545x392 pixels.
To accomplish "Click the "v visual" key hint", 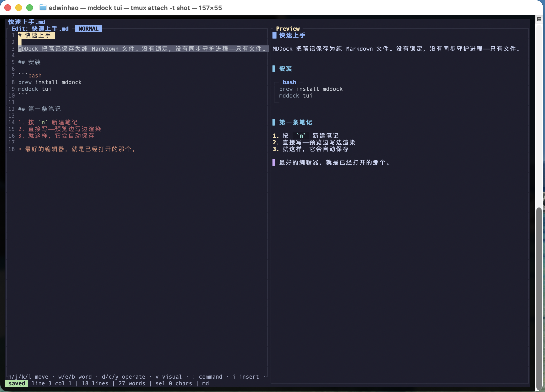I will point(169,377).
